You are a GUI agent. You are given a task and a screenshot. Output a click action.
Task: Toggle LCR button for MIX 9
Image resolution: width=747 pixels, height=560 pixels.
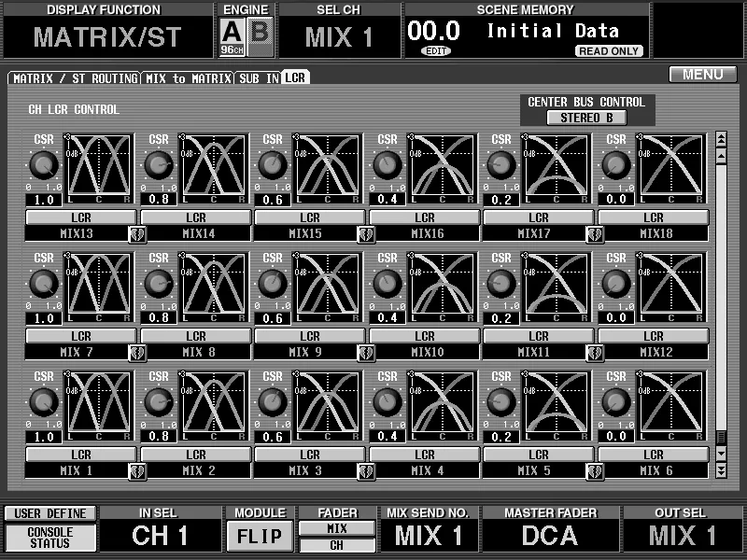tap(310, 336)
